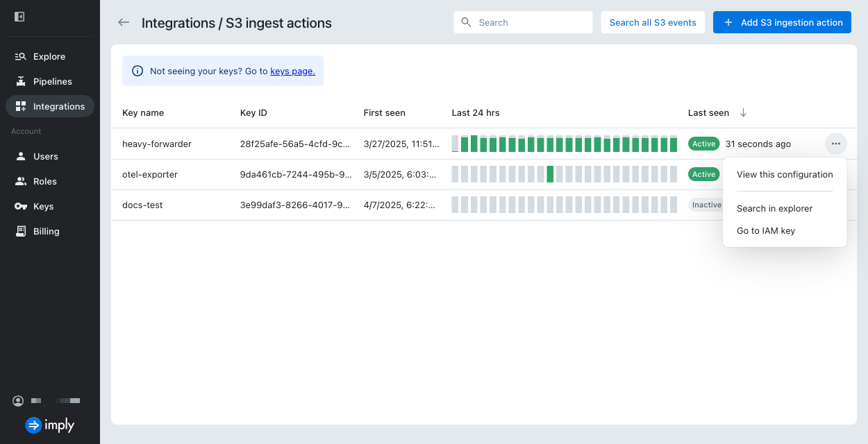Sort by First seen column header

384,112
